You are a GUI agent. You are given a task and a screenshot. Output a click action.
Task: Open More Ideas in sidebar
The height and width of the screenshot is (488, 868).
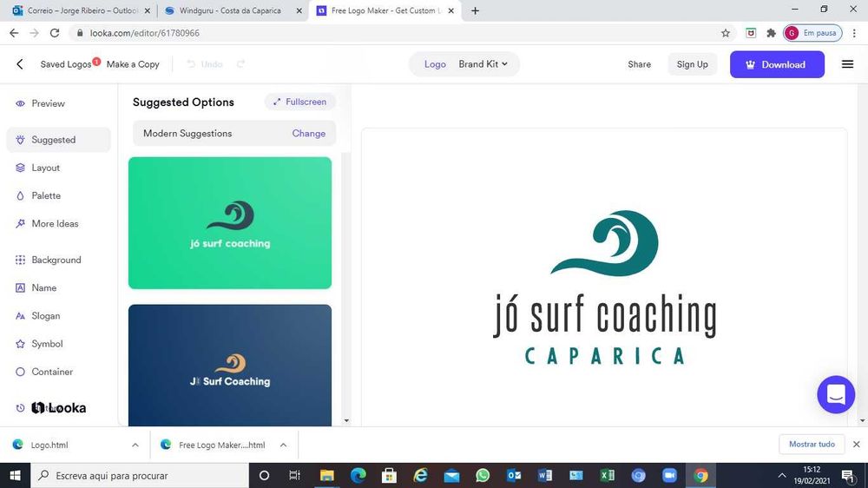point(47,224)
